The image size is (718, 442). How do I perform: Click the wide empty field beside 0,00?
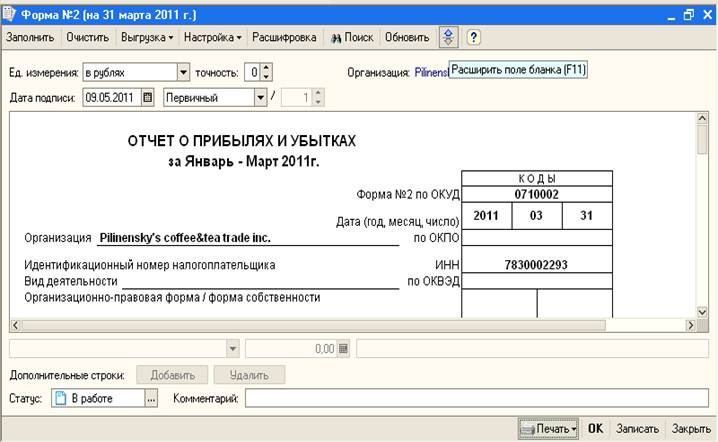coord(533,349)
